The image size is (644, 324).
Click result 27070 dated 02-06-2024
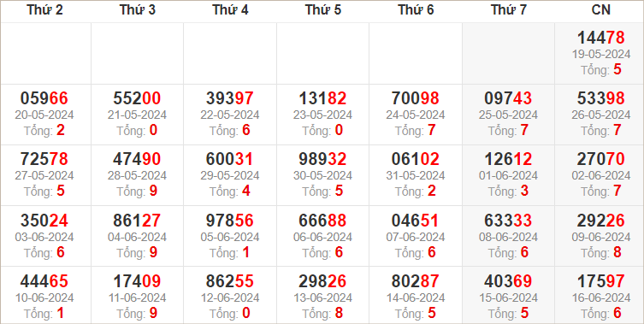coord(601,159)
